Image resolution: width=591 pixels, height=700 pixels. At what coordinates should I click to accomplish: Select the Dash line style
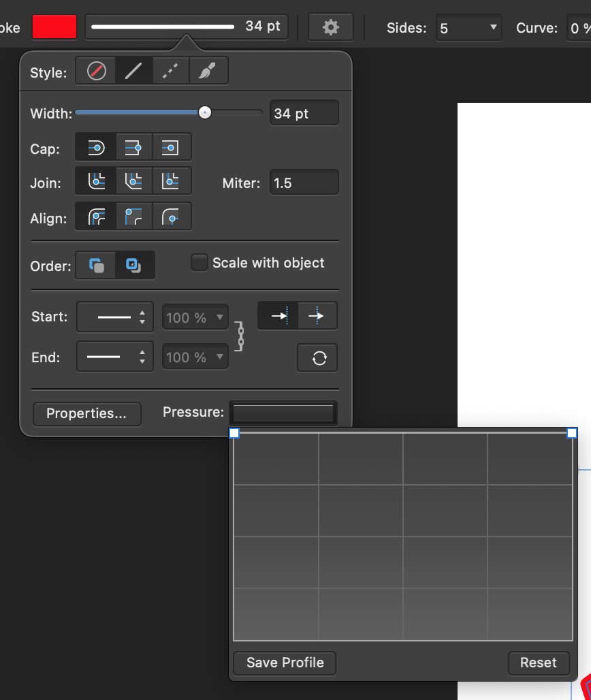[171, 71]
